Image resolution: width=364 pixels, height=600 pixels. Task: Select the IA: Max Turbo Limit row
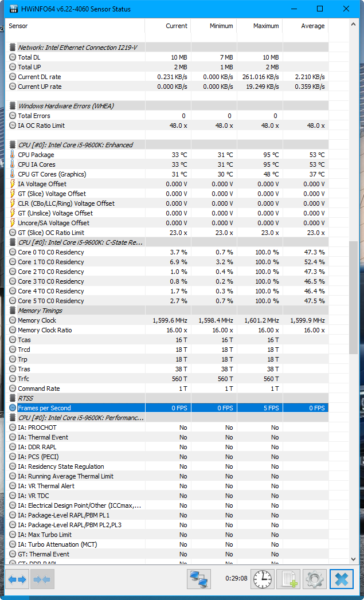167,535
